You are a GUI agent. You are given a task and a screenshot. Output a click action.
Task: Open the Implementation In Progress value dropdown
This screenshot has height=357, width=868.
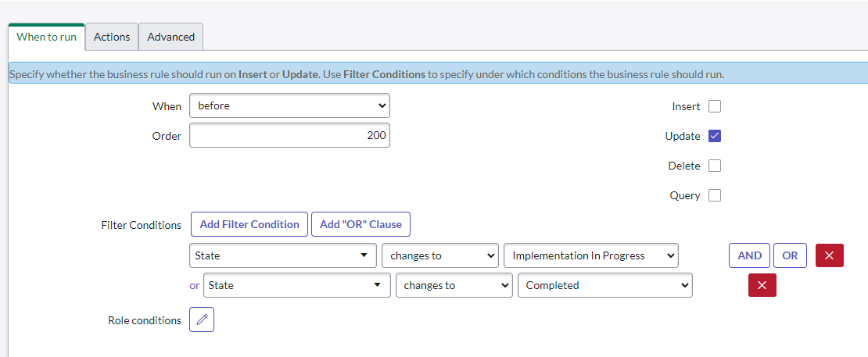(x=591, y=255)
